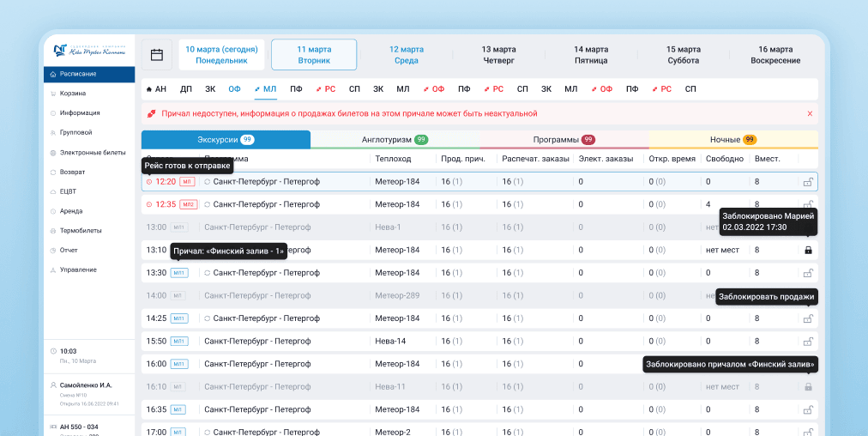Open Управление settings in sidebar
868x436 pixels.
click(78, 269)
